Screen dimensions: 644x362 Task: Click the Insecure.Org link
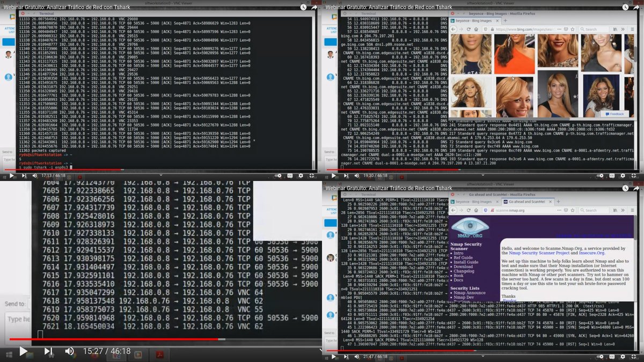point(592,253)
